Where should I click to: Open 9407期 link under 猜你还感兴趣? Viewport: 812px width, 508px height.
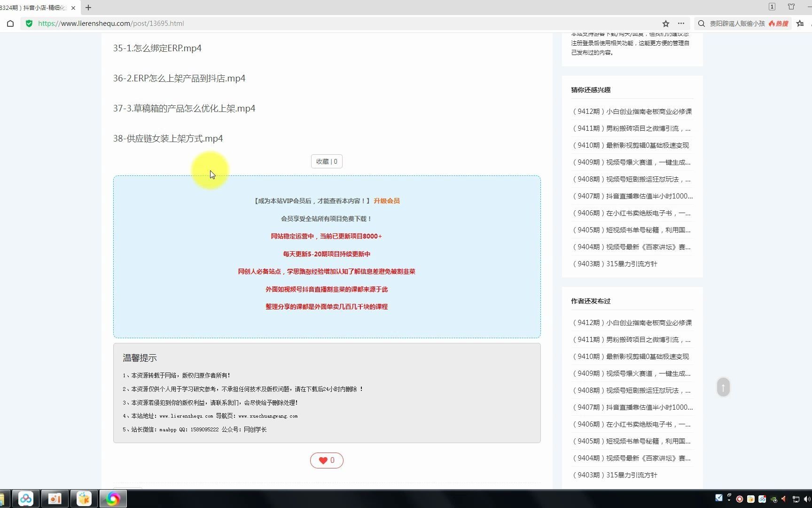point(632,196)
